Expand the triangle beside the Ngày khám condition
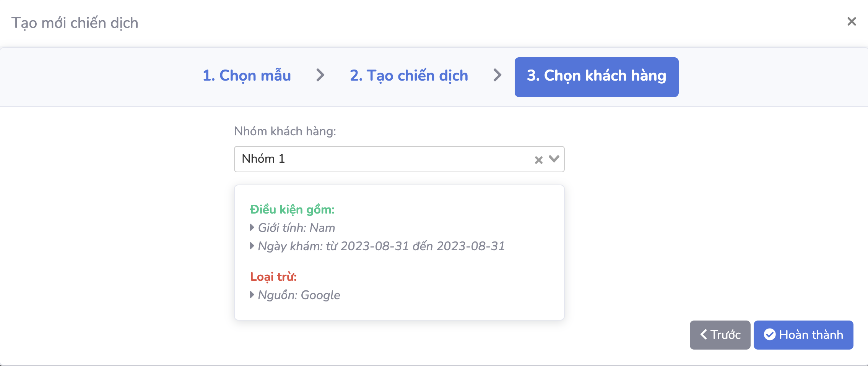This screenshot has height=366, width=868. (252, 246)
